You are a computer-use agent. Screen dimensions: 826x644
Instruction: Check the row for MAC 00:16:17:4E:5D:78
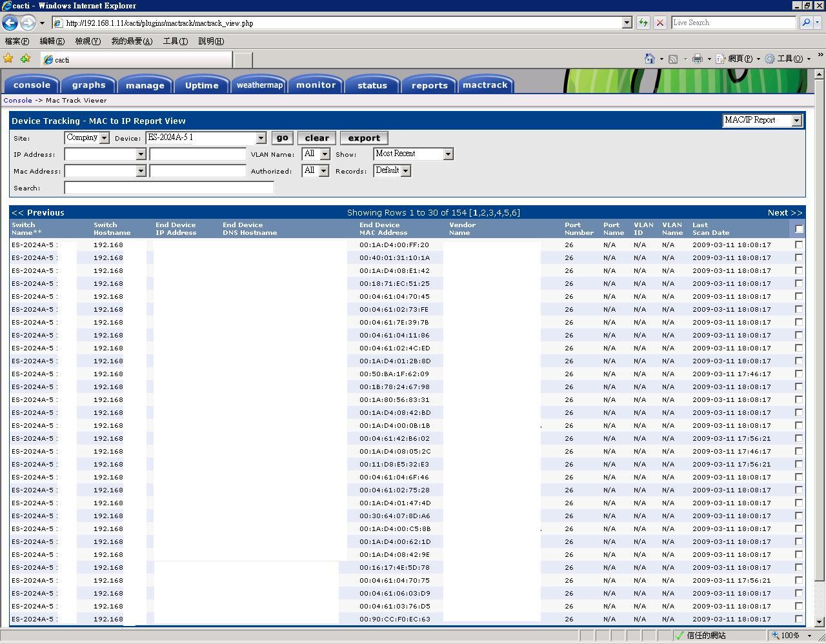(x=799, y=567)
